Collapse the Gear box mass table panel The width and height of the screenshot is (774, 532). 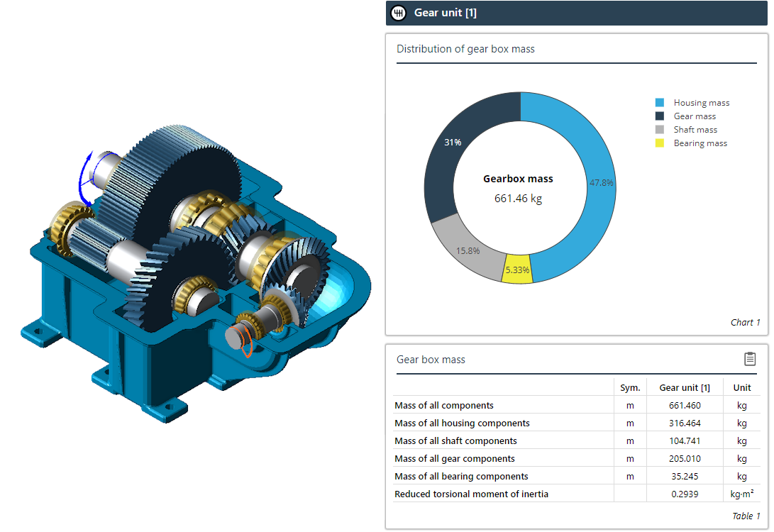point(431,360)
